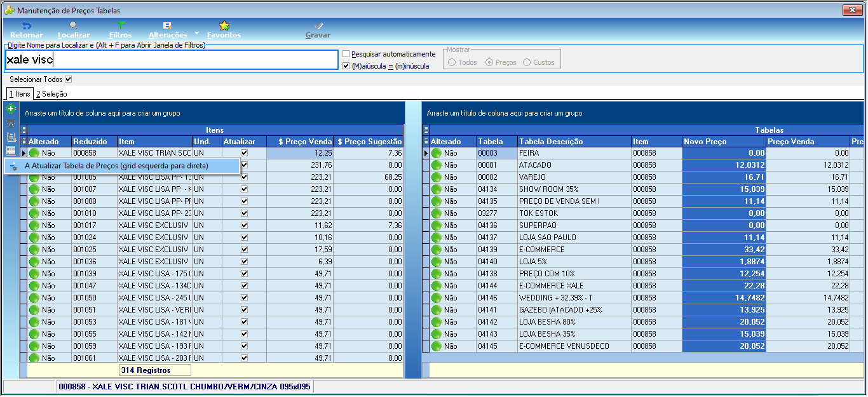Click the Favoritos star icon
This screenshot has height=397, width=868.
(224, 25)
